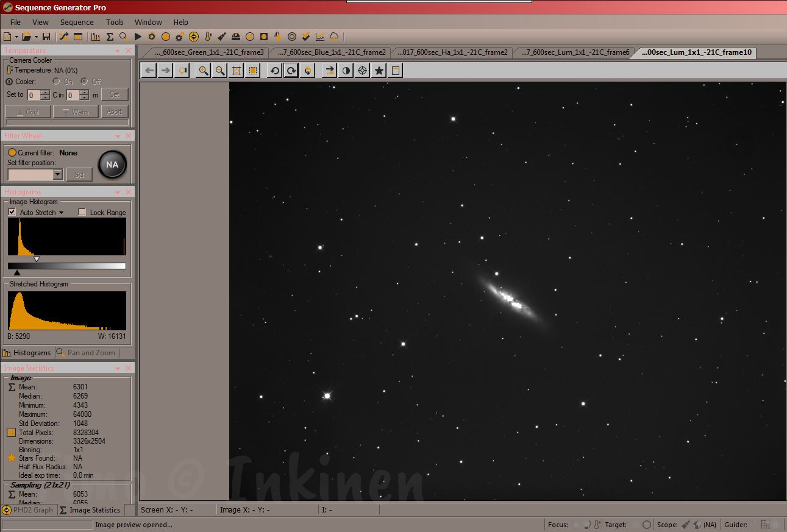Click the white point slider on histogram

pos(37,259)
